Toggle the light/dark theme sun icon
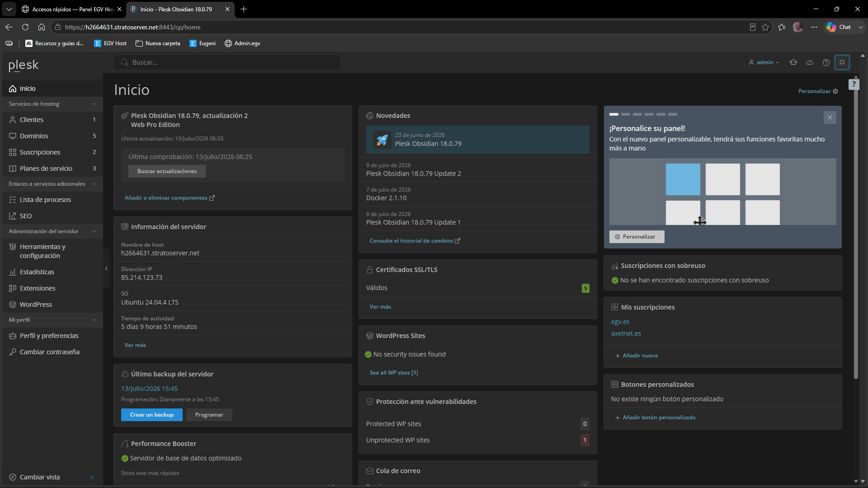Viewport: 868px width, 488px height. pos(842,62)
